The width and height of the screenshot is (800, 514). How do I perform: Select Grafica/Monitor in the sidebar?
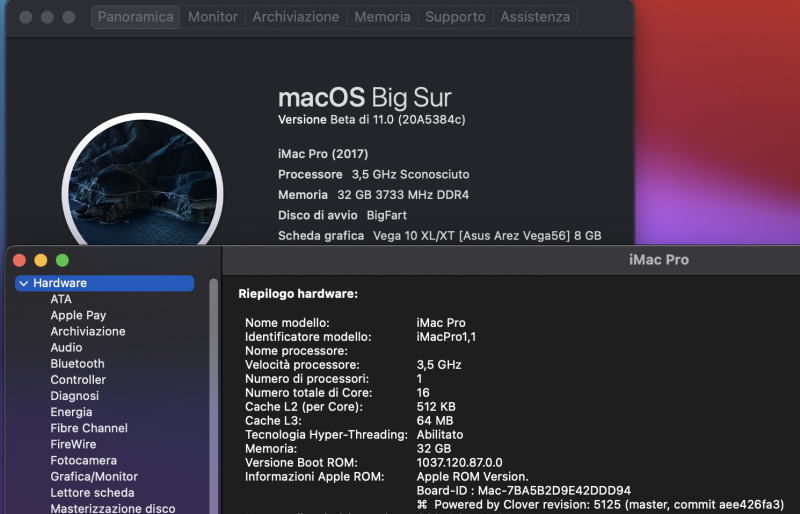pos(94,477)
